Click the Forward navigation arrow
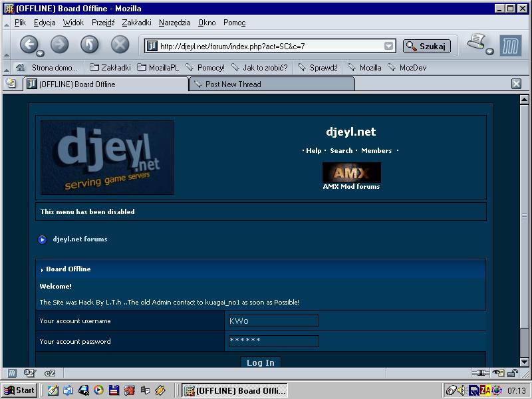The image size is (532, 399). click(x=59, y=45)
